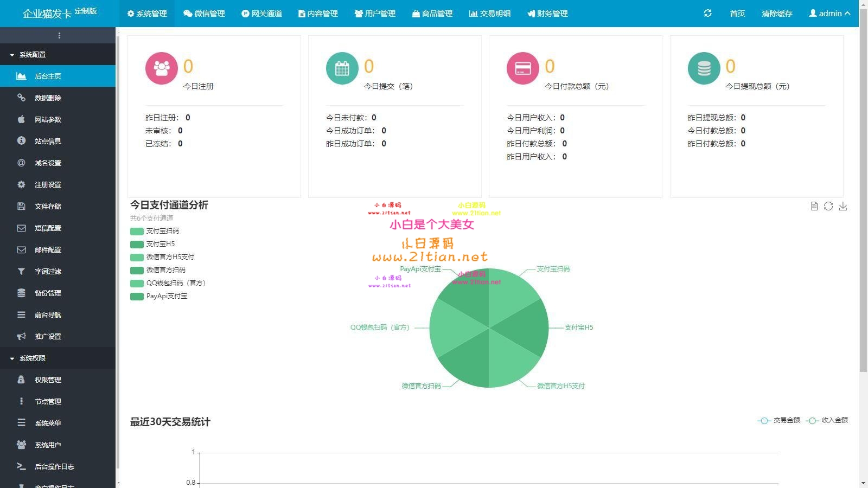
Task: Click the save-as-image icon on the pie chart
Action: pos(844,206)
